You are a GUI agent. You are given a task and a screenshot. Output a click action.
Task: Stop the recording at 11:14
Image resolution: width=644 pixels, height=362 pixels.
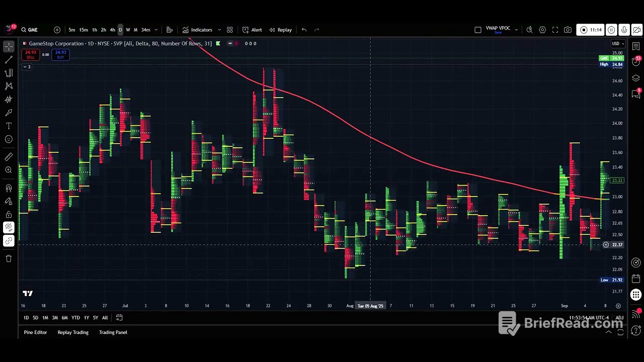(x=590, y=30)
